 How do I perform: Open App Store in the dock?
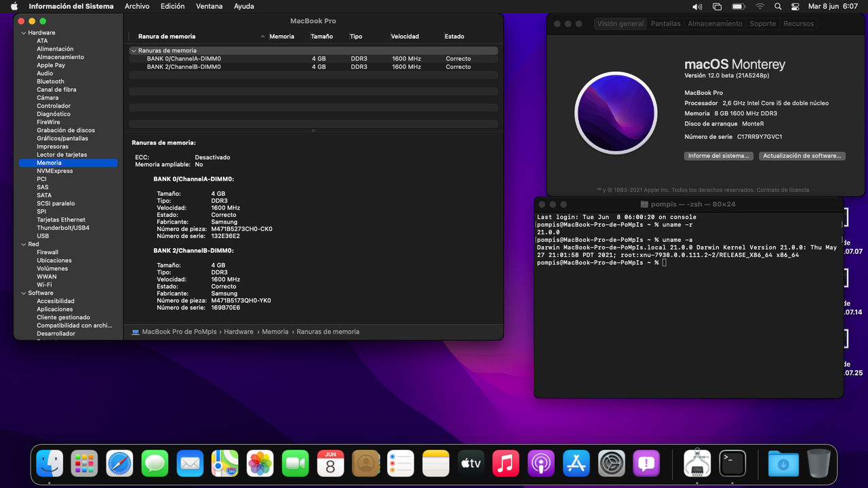(576, 464)
